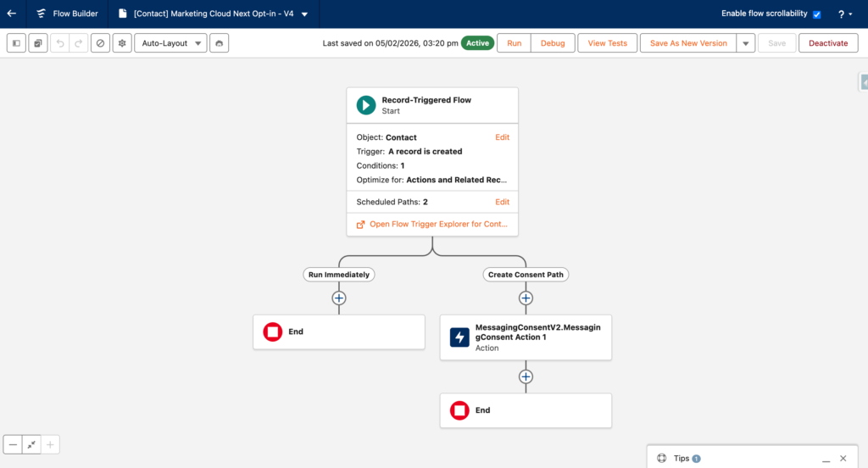This screenshot has height=468, width=868.
Task: Click the icon right of Auto-Layout
Action: (x=220, y=43)
